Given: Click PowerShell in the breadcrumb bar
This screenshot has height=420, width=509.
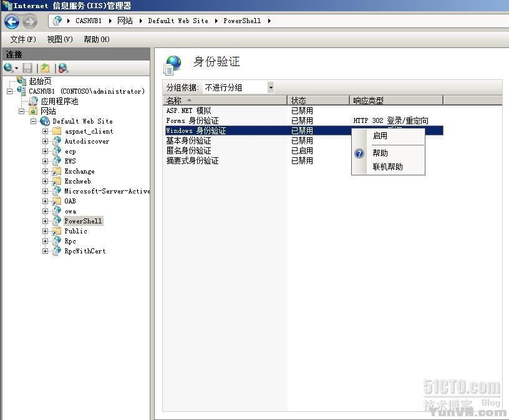Looking at the screenshot, I should (x=242, y=21).
